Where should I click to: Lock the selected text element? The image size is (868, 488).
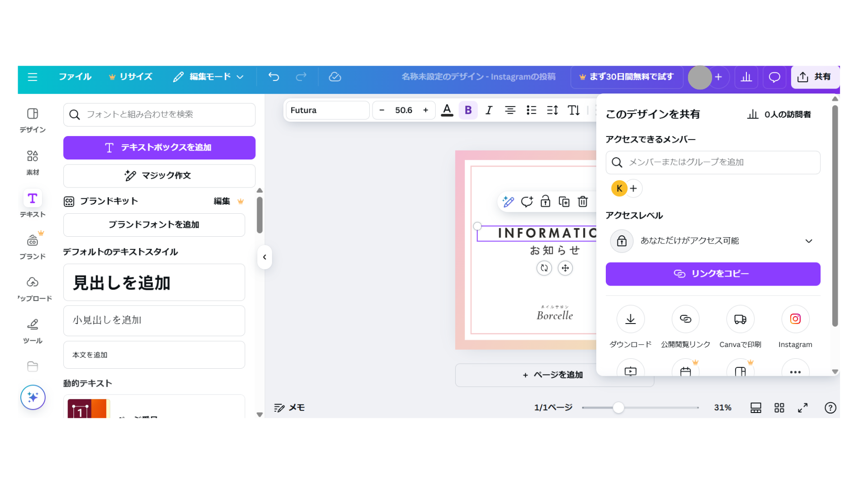(545, 202)
